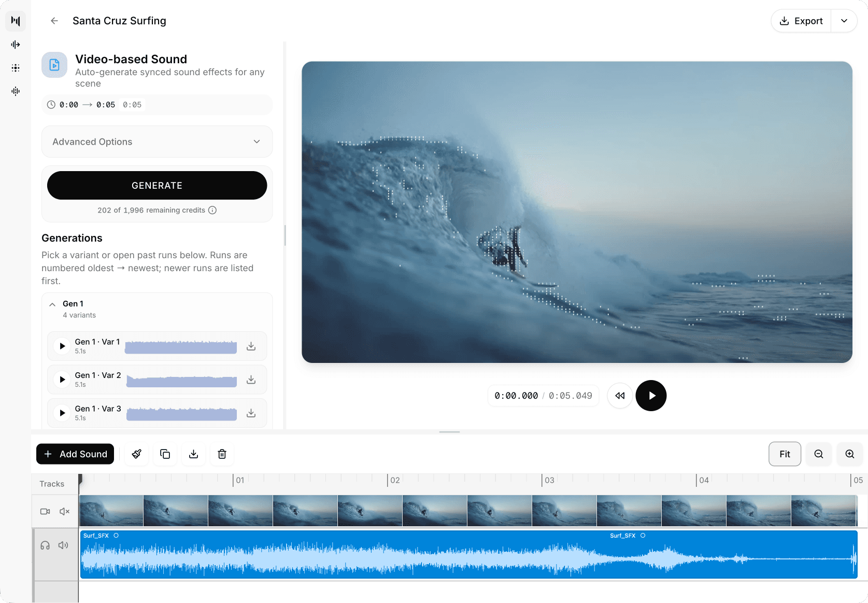Click the Video-based Sound heading
868x603 pixels.
click(131, 59)
